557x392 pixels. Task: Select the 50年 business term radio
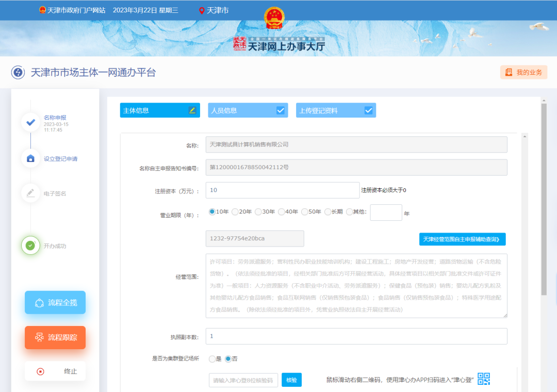(x=304, y=212)
